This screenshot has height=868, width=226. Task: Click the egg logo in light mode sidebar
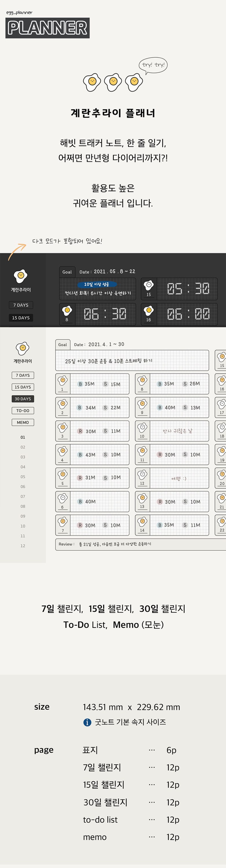coord(23,348)
